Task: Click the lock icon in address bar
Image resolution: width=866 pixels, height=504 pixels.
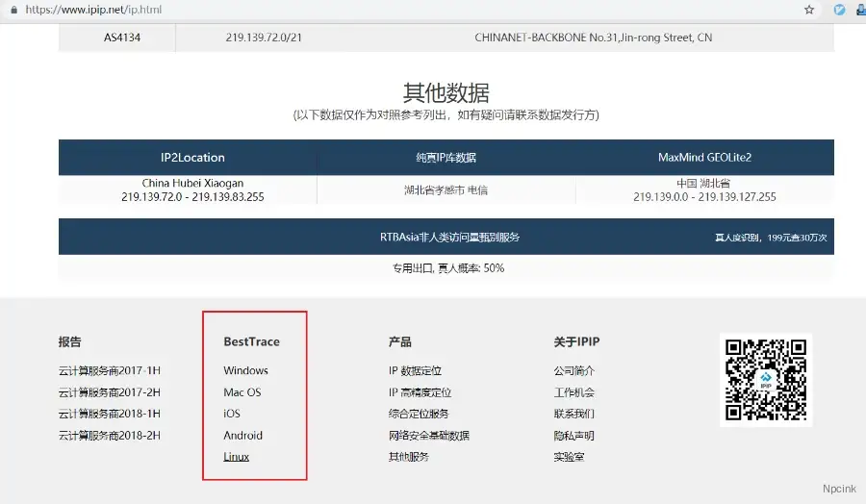Action: (13, 10)
